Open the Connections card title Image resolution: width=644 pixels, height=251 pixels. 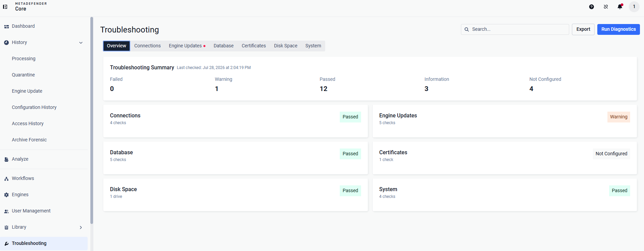125,116
